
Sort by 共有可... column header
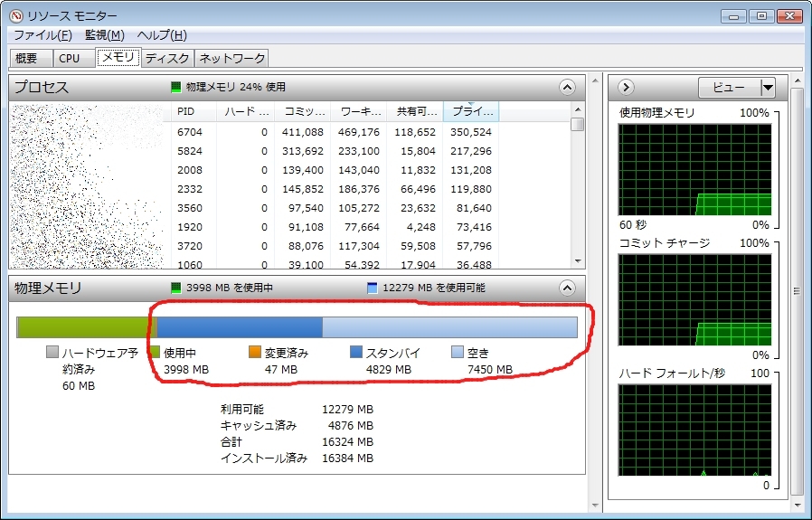(415, 111)
